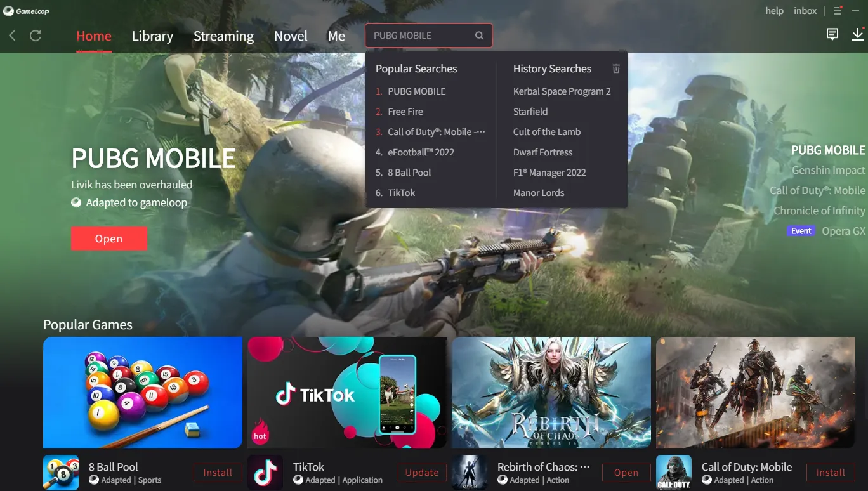Click the back arrow icon

(x=12, y=36)
